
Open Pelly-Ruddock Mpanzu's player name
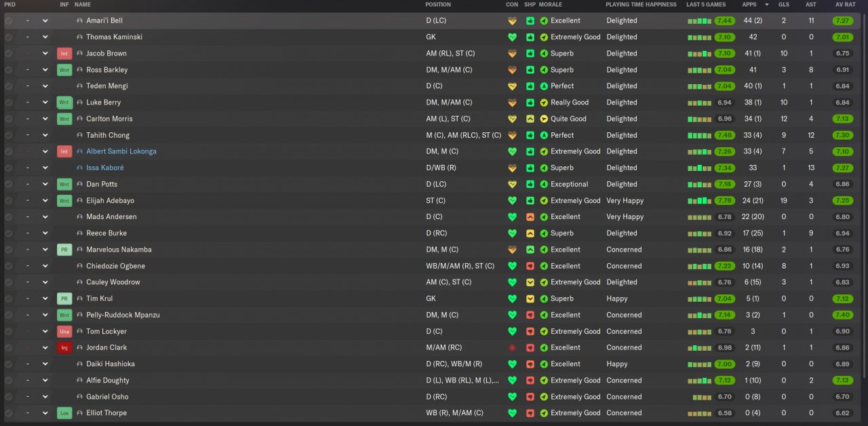(123, 315)
